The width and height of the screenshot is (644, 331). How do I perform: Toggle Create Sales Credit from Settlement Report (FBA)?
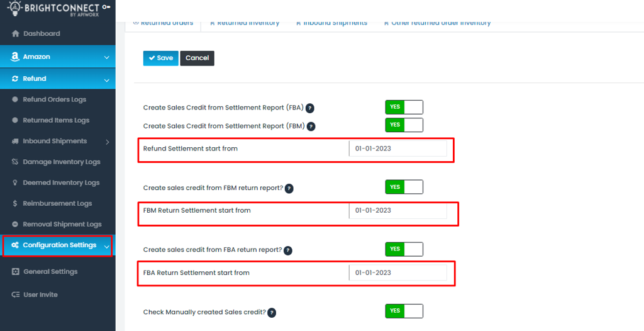click(x=404, y=107)
